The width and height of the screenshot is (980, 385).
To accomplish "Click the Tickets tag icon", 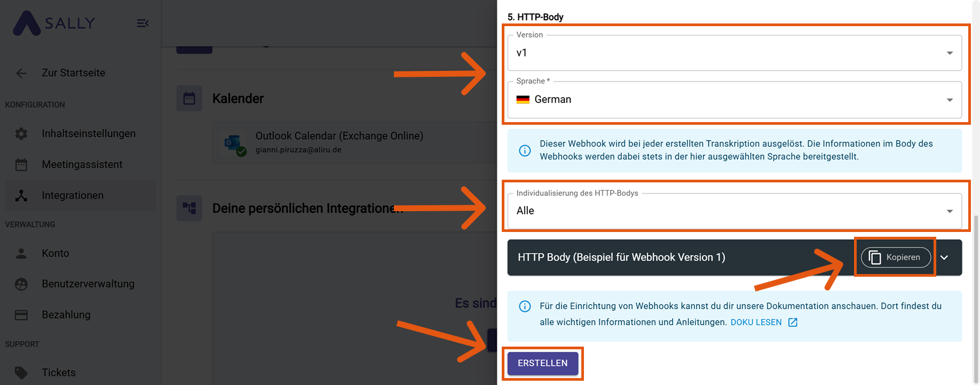I will coord(21,373).
